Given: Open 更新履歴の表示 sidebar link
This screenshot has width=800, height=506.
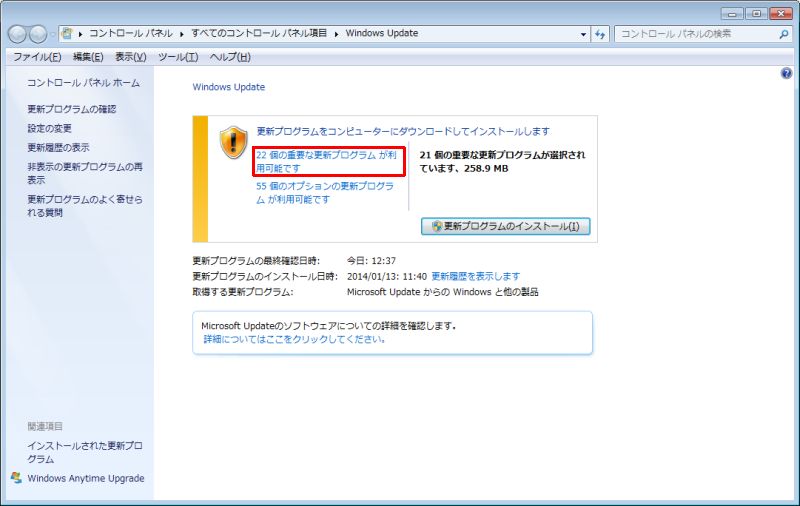Looking at the screenshot, I should point(58,147).
